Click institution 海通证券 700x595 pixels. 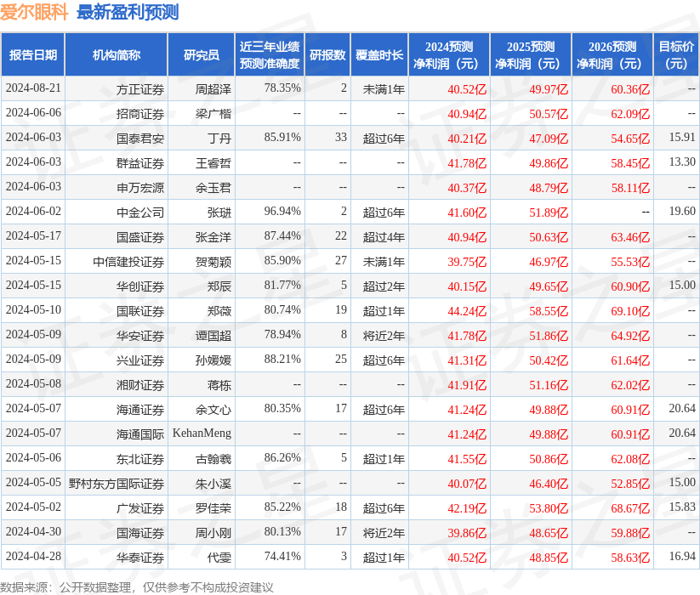140,410
